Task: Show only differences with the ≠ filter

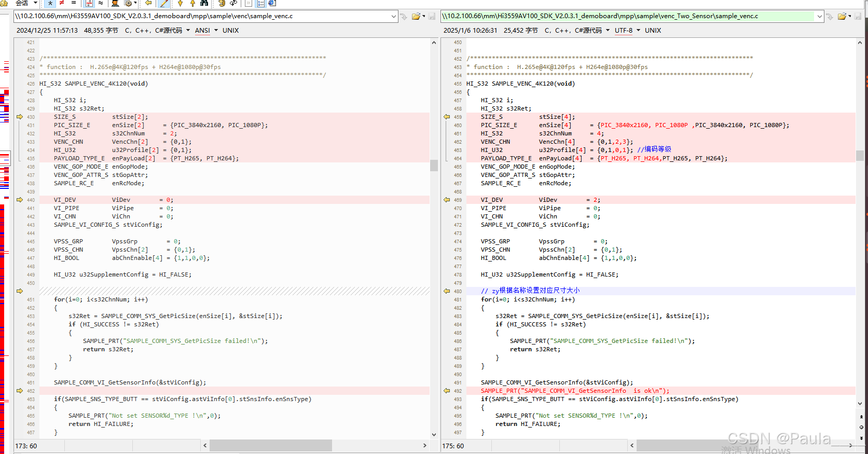Action: click(62, 3)
